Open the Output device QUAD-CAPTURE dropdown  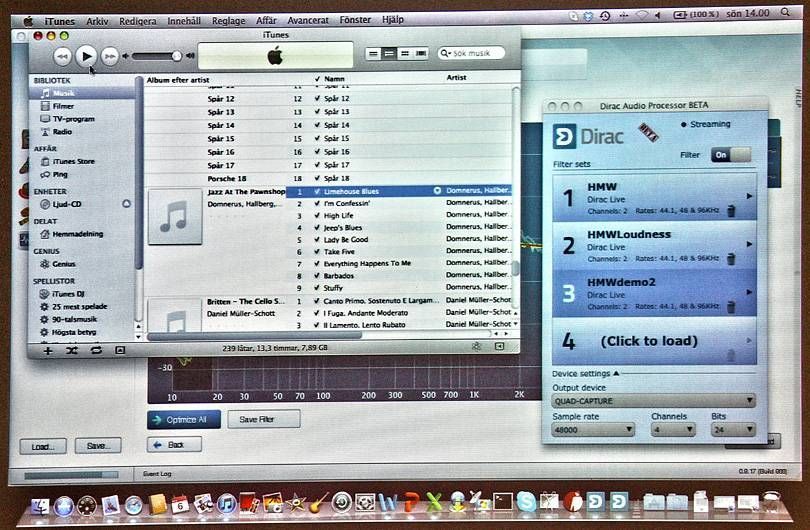tap(652, 401)
